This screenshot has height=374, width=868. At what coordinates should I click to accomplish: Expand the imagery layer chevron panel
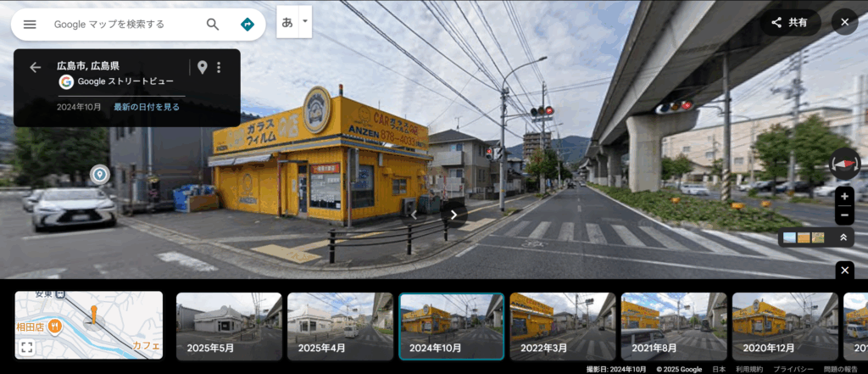pos(843,238)
